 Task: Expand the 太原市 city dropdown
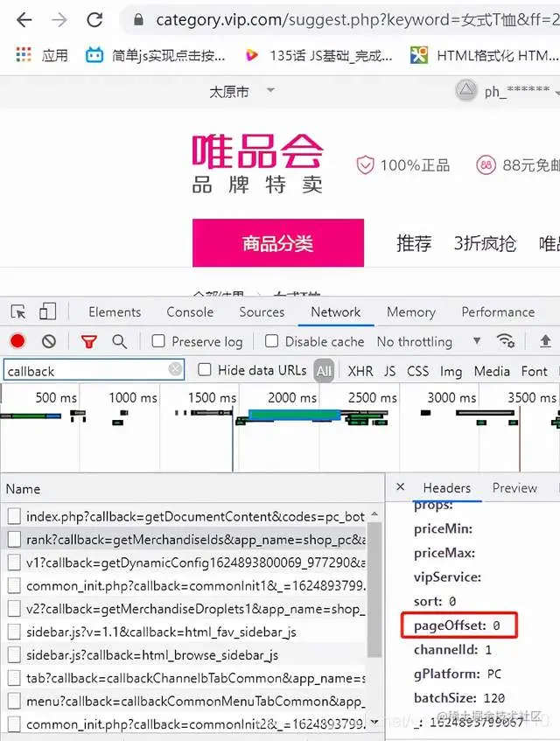point(242,91)
